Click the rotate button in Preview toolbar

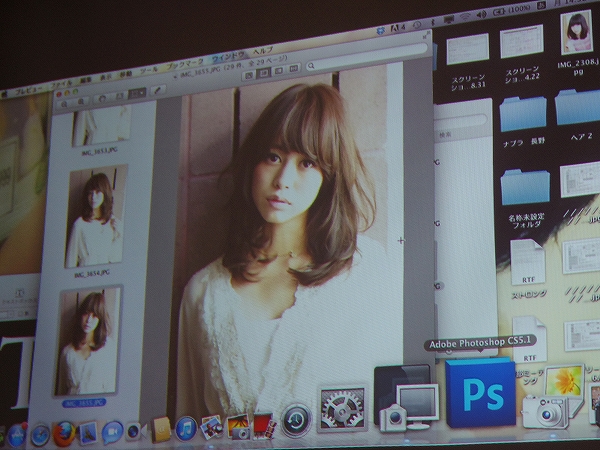click(x=102, y=98)
